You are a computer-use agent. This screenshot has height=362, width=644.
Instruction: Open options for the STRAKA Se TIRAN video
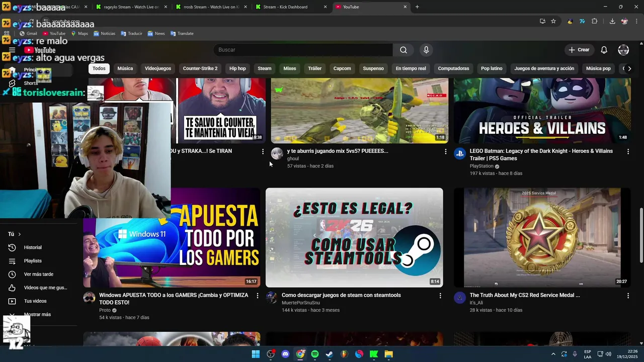coord(263,151)
